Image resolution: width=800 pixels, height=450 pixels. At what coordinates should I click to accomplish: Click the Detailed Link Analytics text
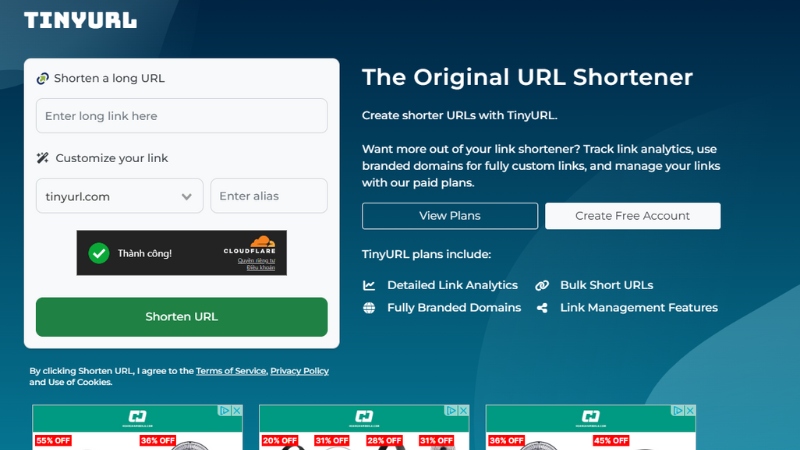(x=453, y=285)
